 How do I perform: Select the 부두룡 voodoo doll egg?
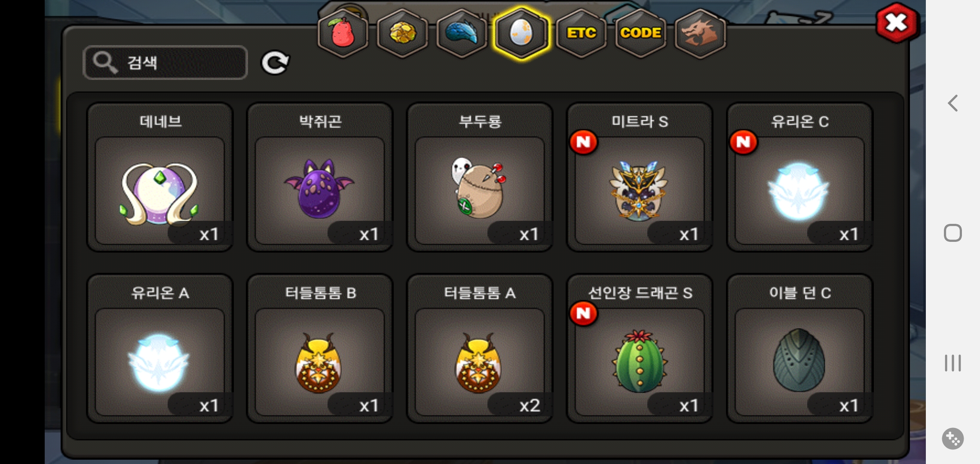tap(480, 177)
